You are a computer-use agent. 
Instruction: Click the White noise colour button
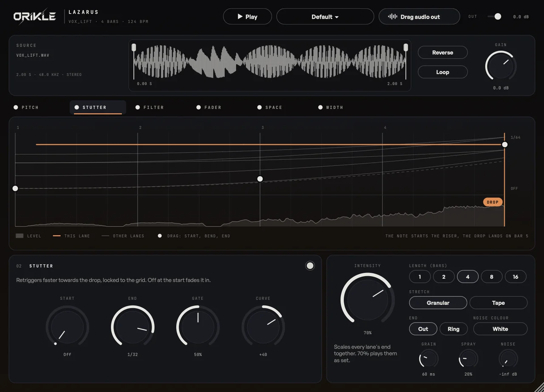coord(500,329)
